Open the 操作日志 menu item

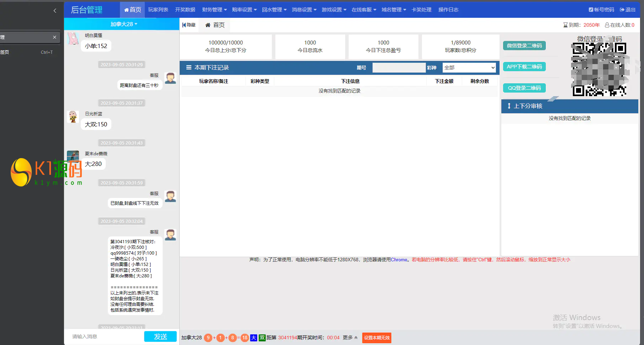[x=448, y=10]
